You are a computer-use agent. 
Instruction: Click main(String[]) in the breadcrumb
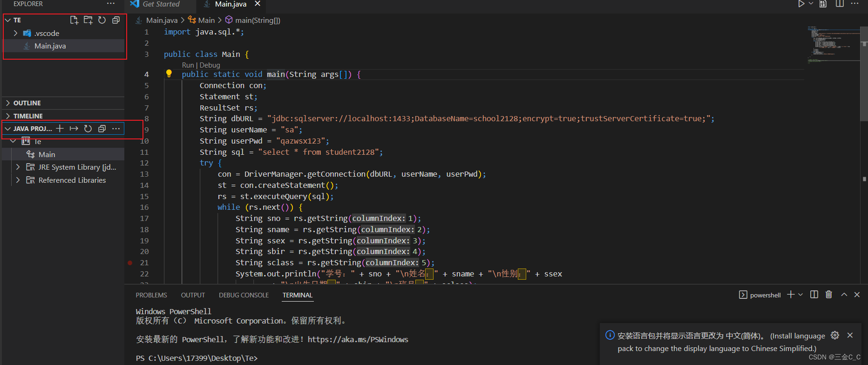coord(258,20)
